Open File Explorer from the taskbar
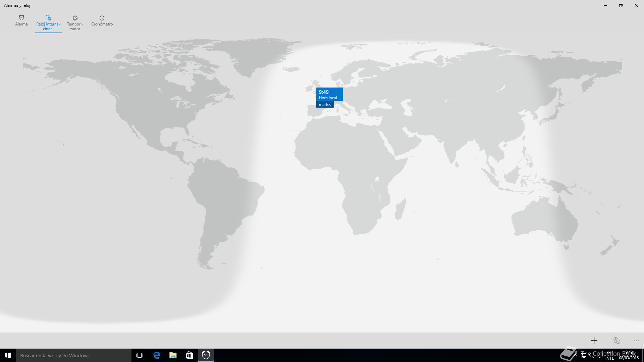 [x=173, y=355]
